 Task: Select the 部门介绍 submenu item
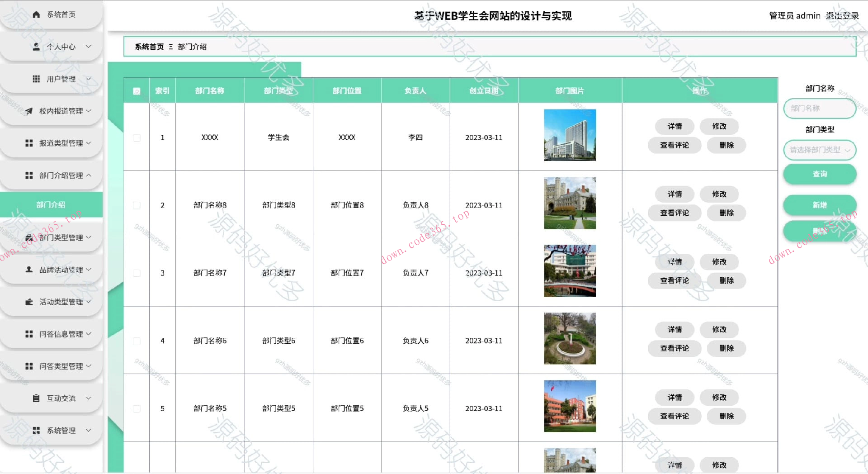click(51, 205)
